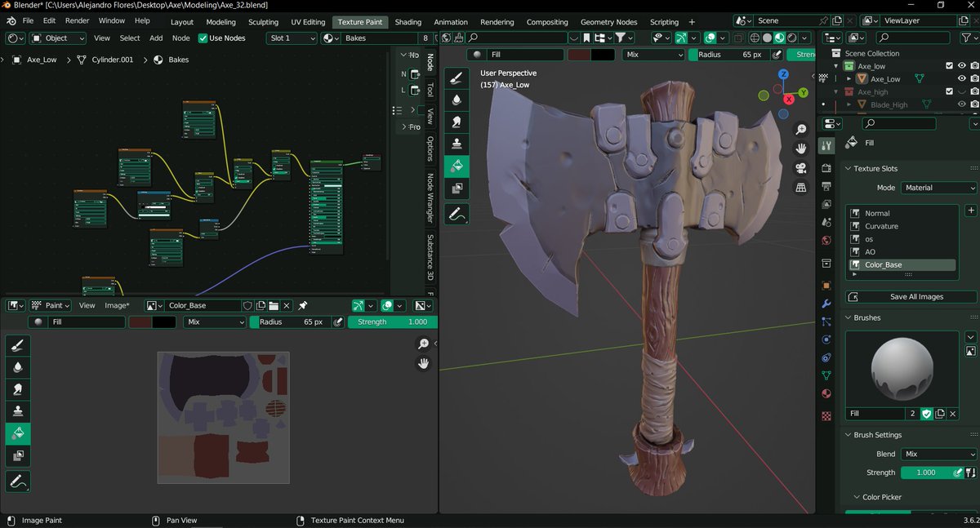
Task: Click the pan hand icon in 3D viewport
Action: (801, 149)
